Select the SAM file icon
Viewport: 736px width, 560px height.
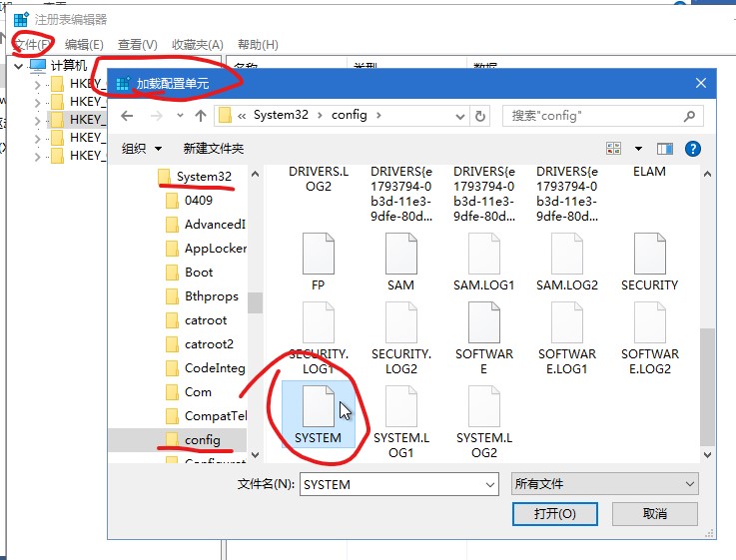(400, 254)
